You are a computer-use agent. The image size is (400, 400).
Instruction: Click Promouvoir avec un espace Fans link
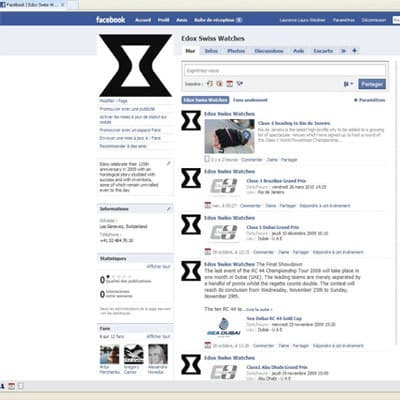(x=130, y=130)
